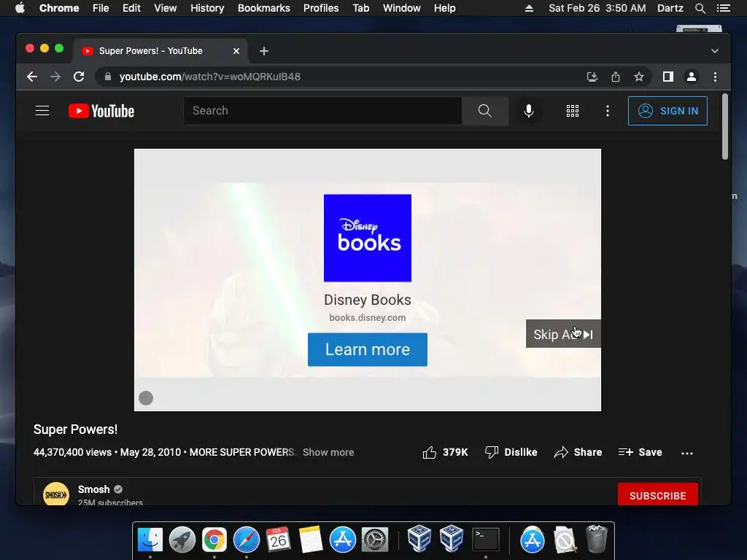Open Launchpad from the Dock
The width and height of the screenshot is (747, 560).
point(182,540)
